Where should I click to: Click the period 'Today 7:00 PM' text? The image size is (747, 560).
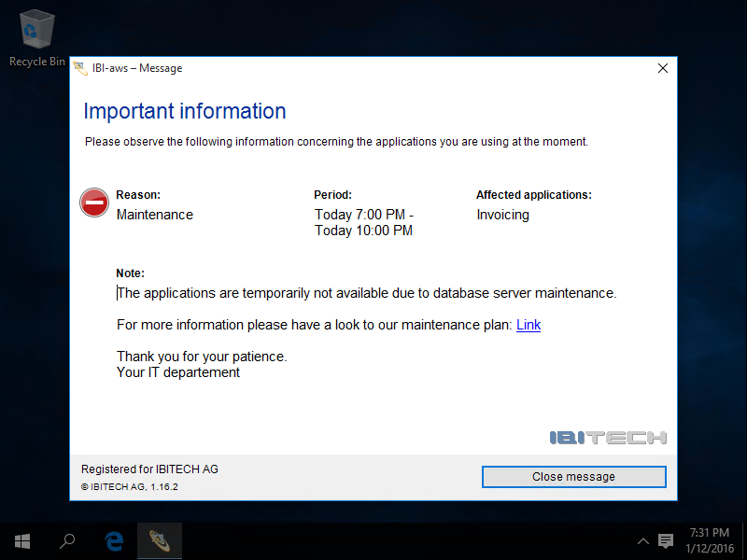pyautogui.click(x=364, y=215)
